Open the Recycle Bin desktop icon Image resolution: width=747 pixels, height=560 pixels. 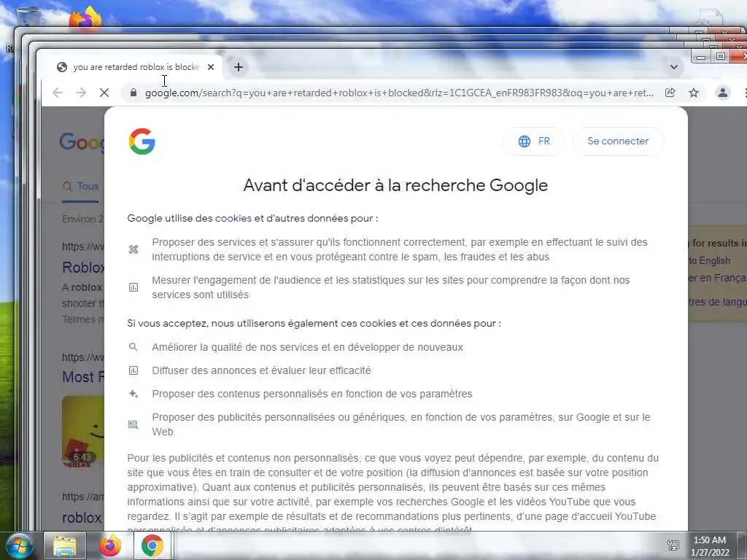point(28,16)
